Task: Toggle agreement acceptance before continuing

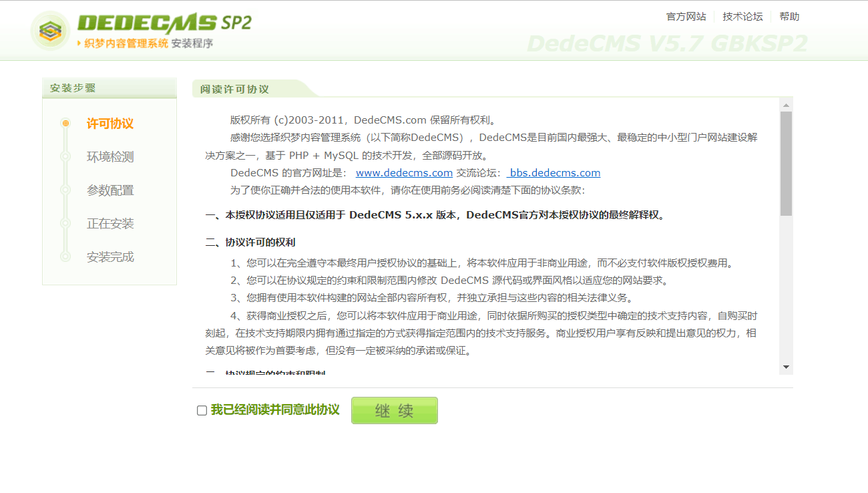Action: click(x=202, y=410)
